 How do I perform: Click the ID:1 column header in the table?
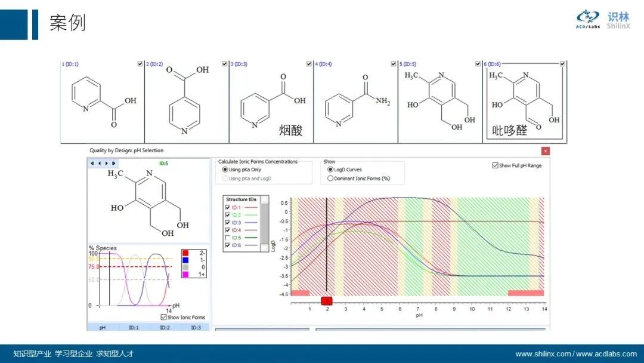[x=134, y=327]
